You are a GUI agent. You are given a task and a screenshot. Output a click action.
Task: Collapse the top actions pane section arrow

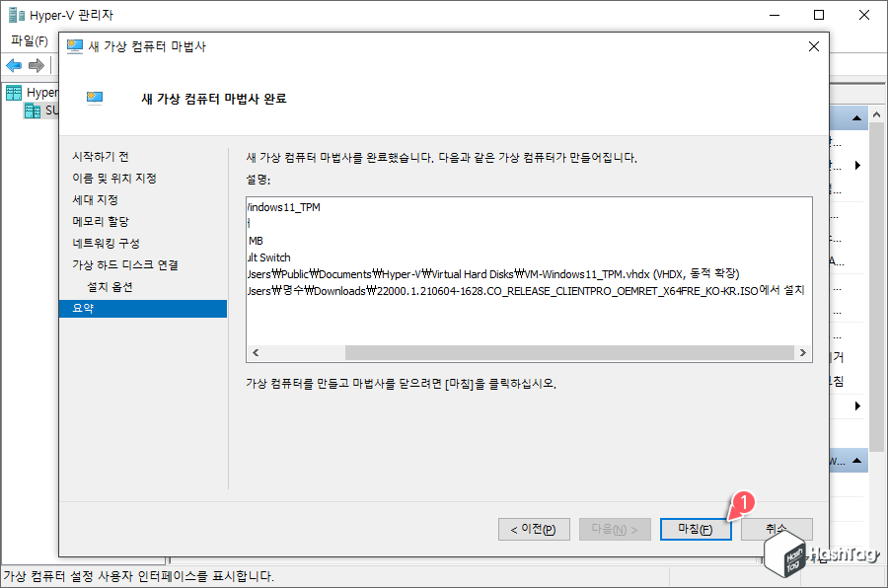point(856,117)
